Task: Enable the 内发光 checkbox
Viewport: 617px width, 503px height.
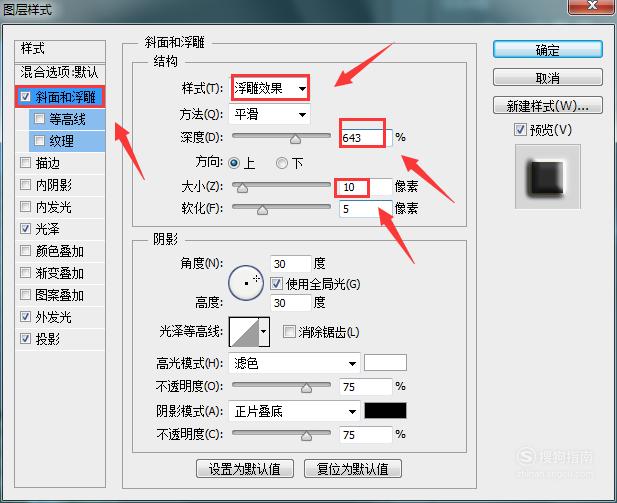Action: point(26,207)
